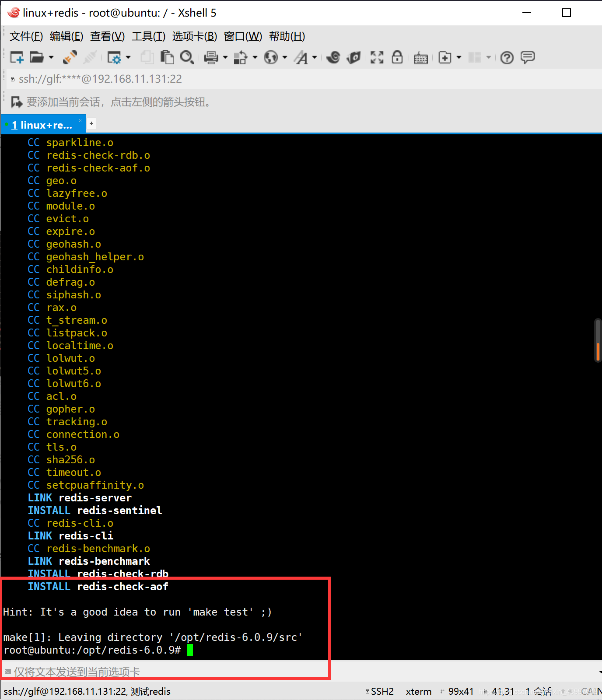Click the compose bar input '仅将文本发送到当前选项卡'

[x=302, y=672]
